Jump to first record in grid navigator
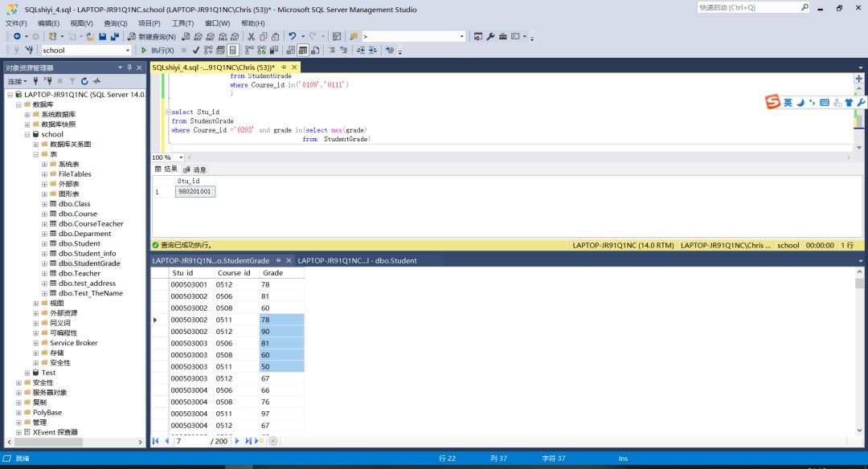This screenshot has width=868, height=469. tap(156, 441)
